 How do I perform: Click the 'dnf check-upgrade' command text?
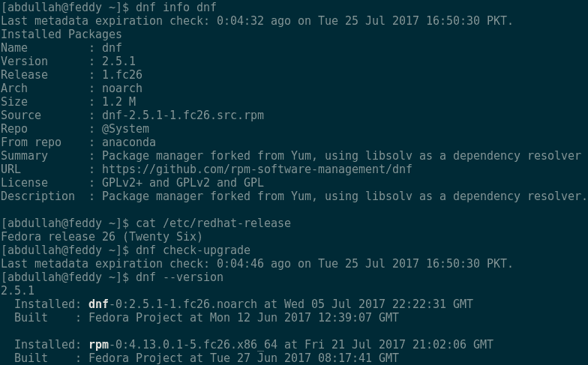click(193, 250)
